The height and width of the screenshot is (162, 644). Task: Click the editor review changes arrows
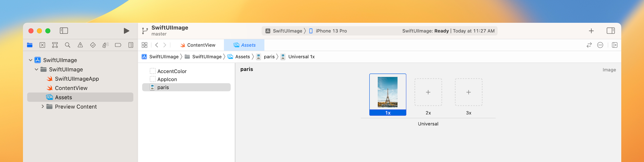point(589,45)
